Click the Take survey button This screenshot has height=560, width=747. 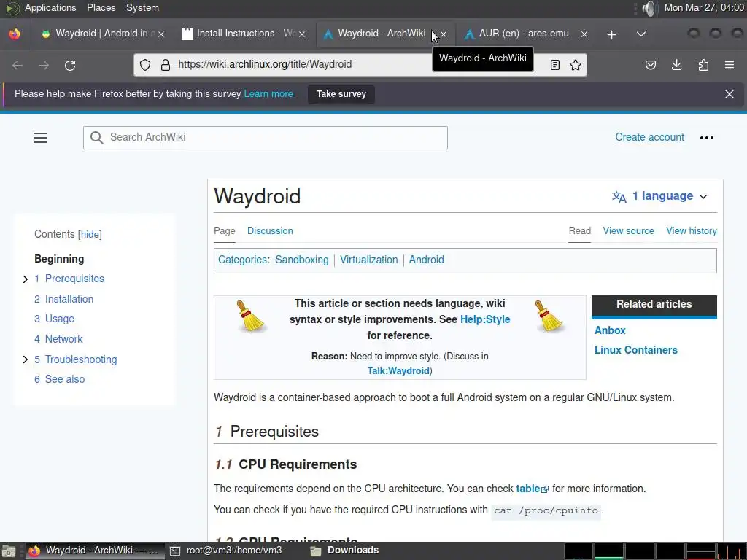(x=341, y=94)
